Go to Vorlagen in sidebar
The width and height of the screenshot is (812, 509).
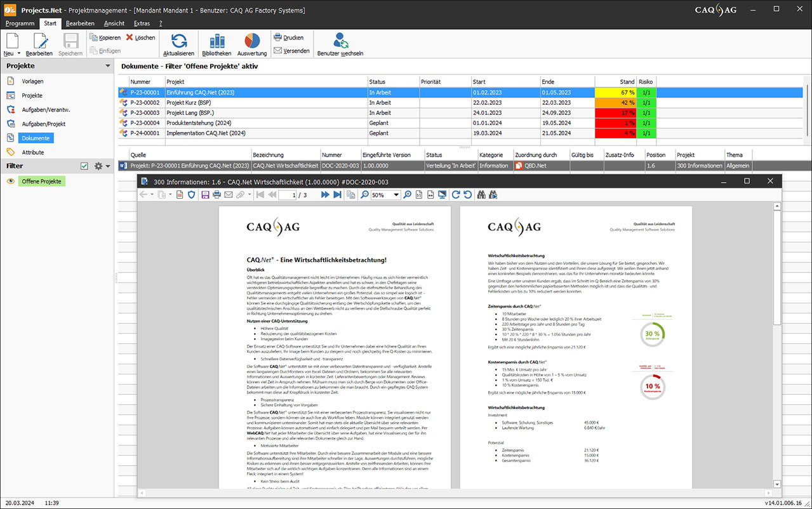tap(33, 81)
